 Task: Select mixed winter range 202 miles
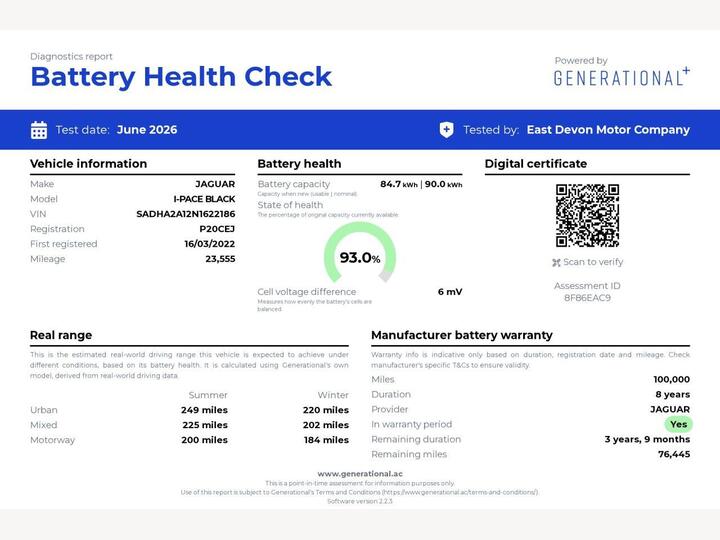(x=326, y=425)
